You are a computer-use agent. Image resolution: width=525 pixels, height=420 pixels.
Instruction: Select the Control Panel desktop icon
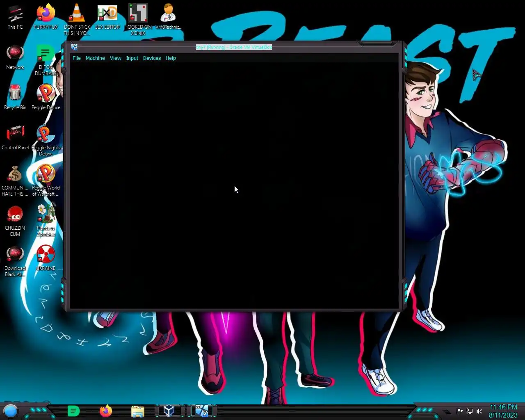pos(15,138)
